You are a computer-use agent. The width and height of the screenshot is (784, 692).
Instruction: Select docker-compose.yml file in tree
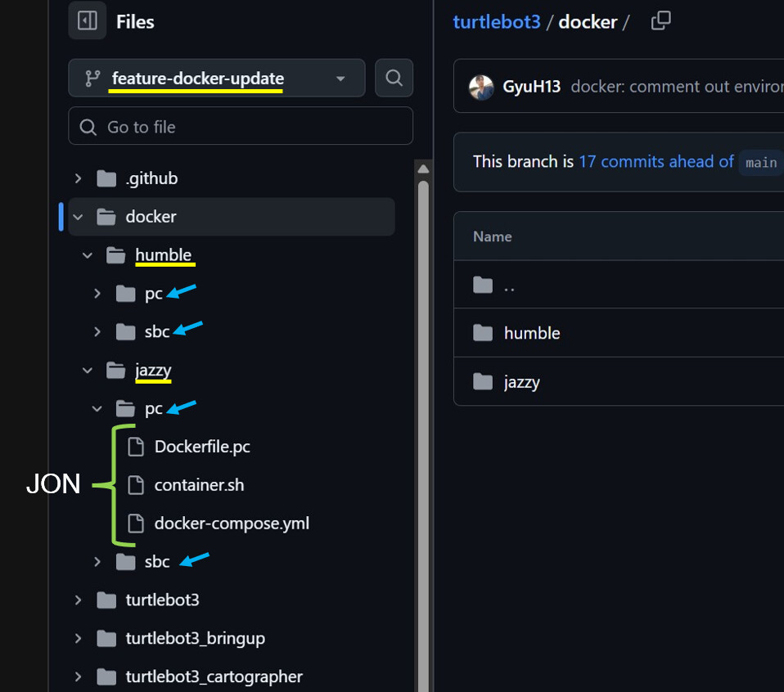(x=232, y=523)
